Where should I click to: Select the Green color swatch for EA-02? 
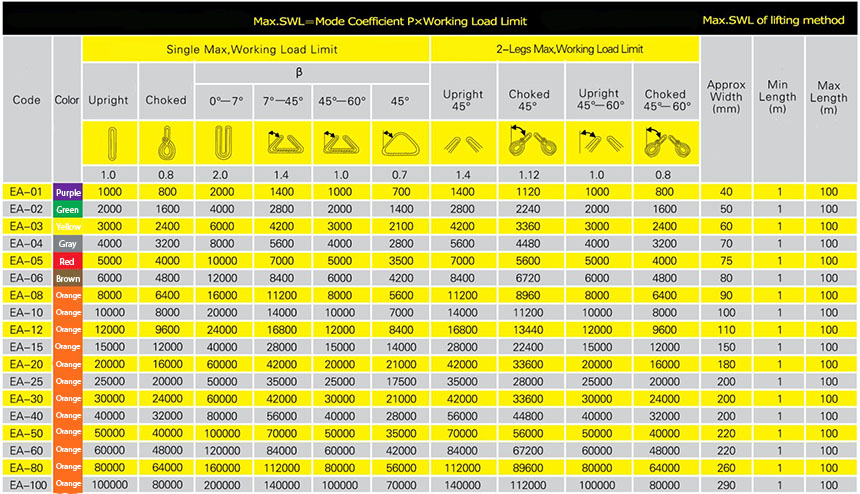coord(68,209)
